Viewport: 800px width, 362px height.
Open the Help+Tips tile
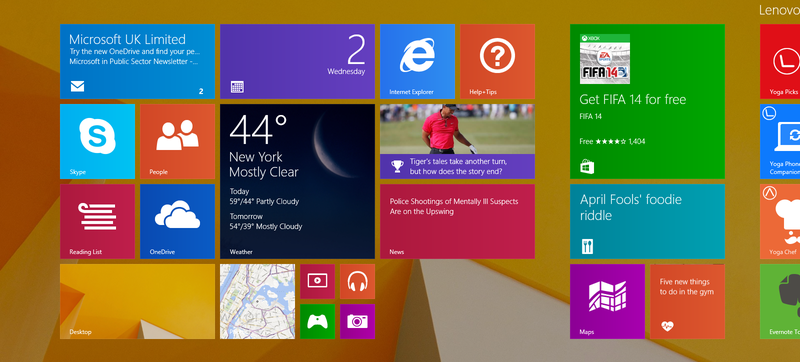(497, 61)
